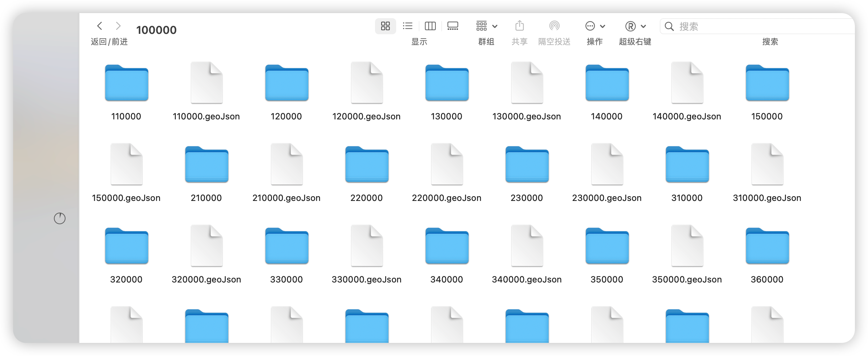Image resolution: width=868 pixels, height=356 pixels.
Task: Select file 320000.geoJson
Action: (x=206, y=246)
